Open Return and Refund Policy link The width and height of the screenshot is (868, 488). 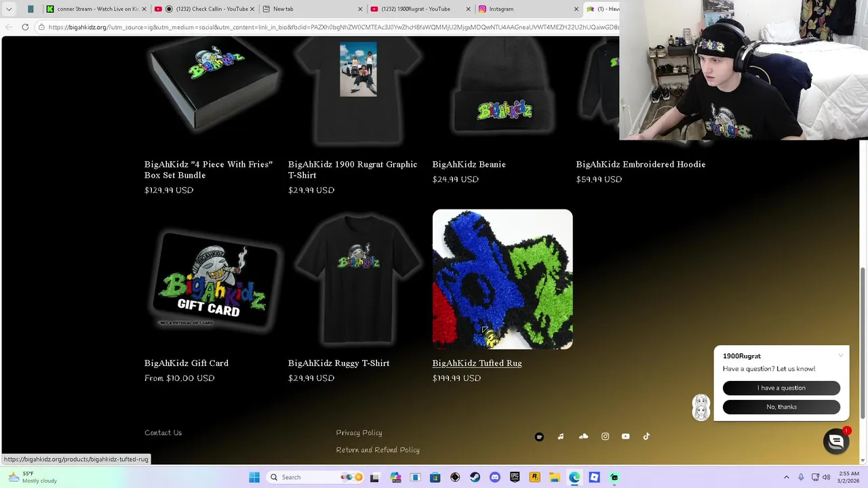pyautogui.click(x=378, y=450)
